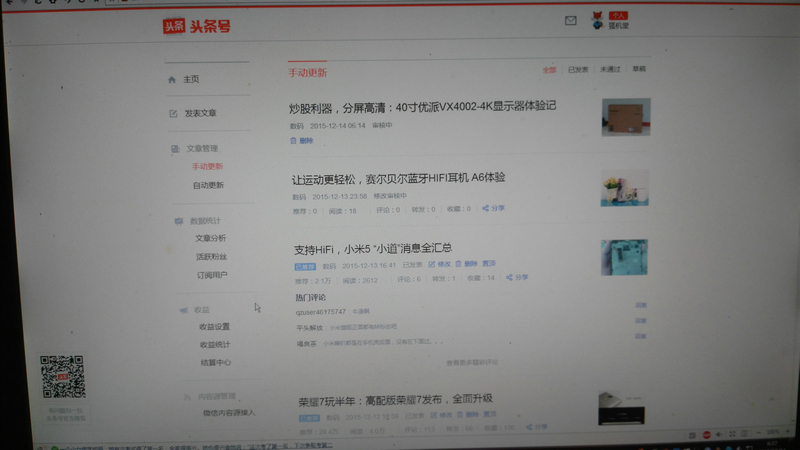Viewport: 800px width, 450px height.
Task: Open the mail envelope icon in the header
Action: click(x=570, y=20)
